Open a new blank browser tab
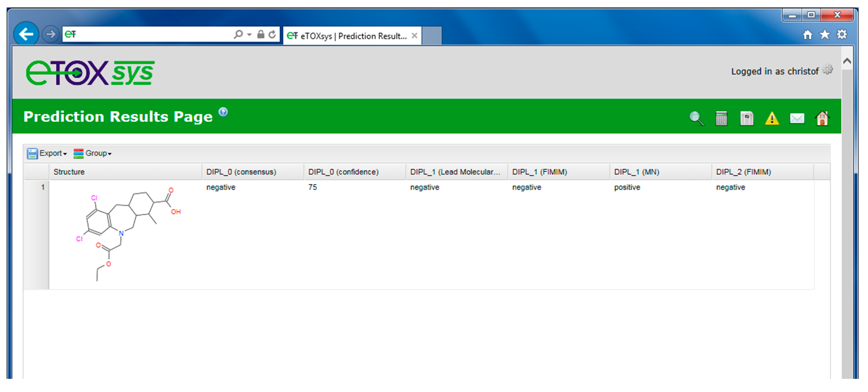Screen dimensions: 868x392 coord(432,36)
